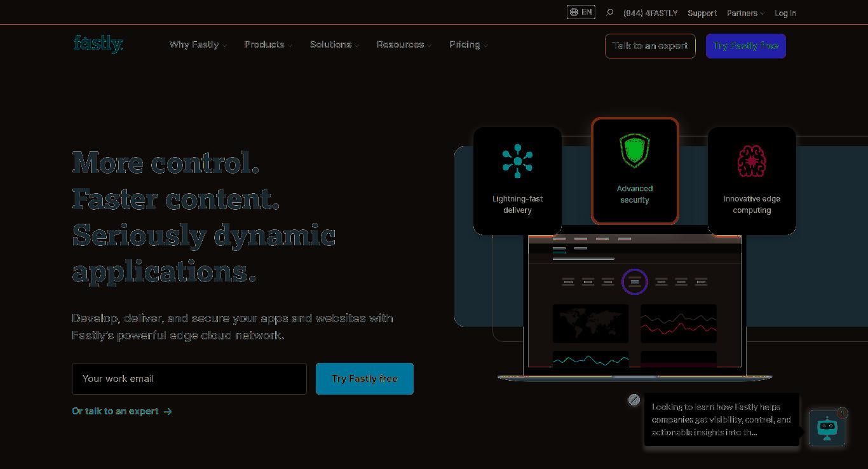Image resolution: width=868 pixels, height=469 pixels.
Task: Click the chatbot notification badge
Action: point(843,413)
